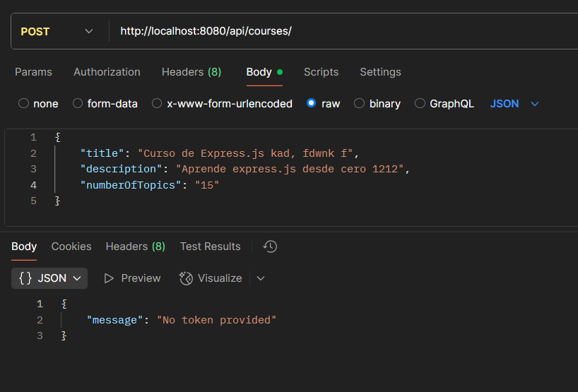The image size is (578, 392).
Task: Expand the chevron next to Visualize
Action: [x=261, y=278]
